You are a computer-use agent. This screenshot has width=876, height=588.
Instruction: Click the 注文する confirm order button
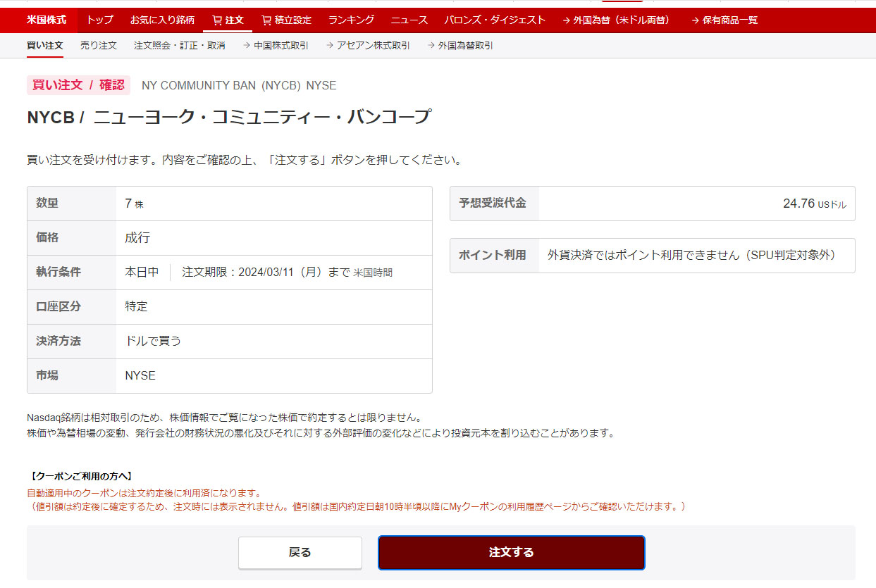tap(511, 552)
